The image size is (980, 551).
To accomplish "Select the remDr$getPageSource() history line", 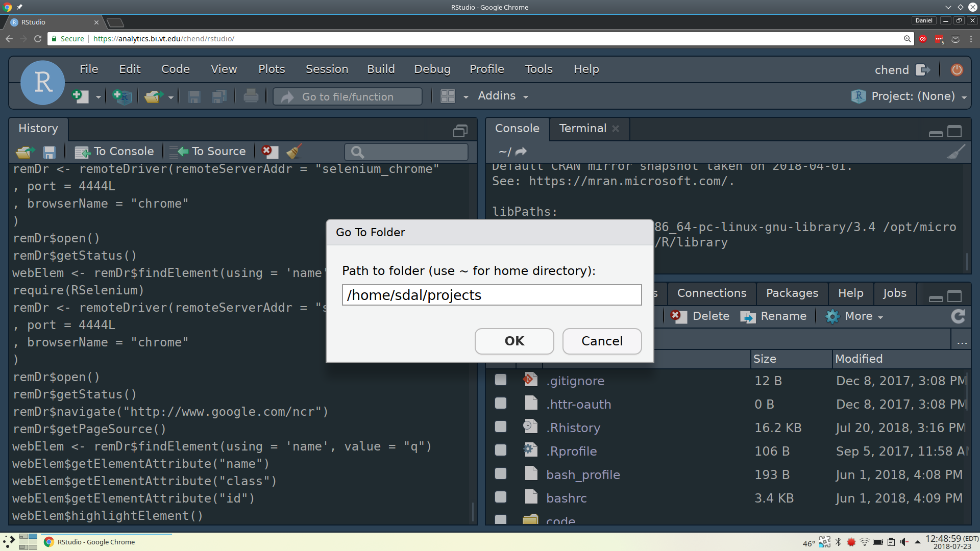I will 89,429.
